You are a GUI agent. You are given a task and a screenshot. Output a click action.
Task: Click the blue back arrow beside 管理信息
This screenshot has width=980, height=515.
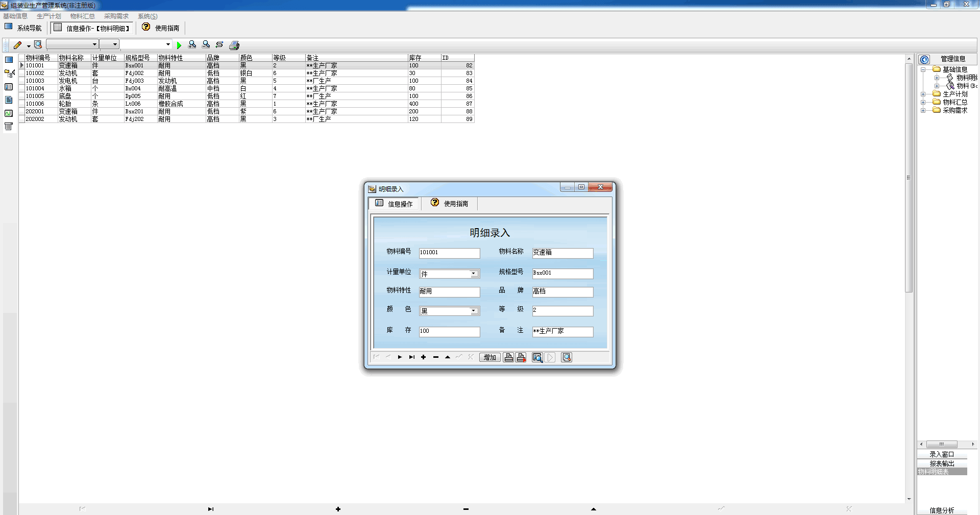924,59
